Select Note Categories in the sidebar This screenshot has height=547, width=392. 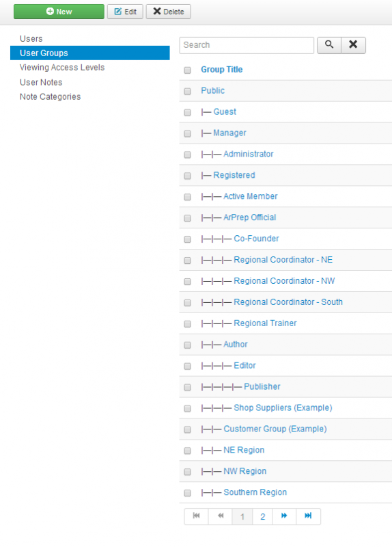(50, 96)
